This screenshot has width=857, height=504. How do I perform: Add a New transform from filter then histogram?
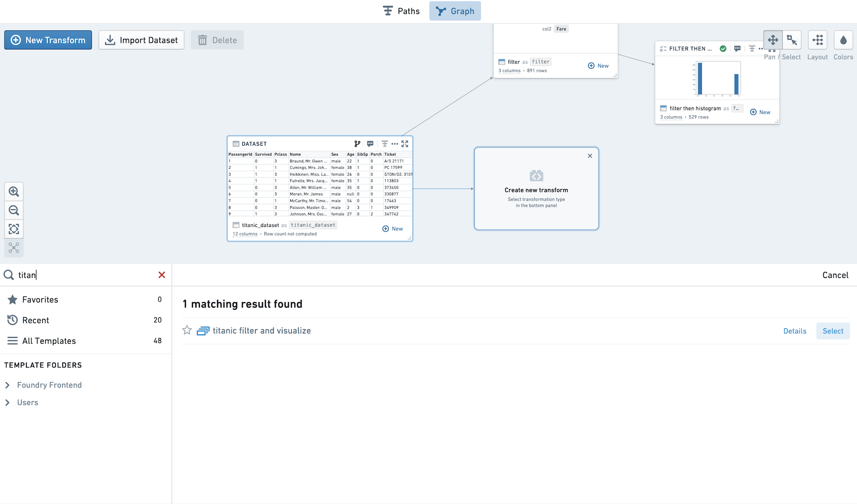coord(760,112)
